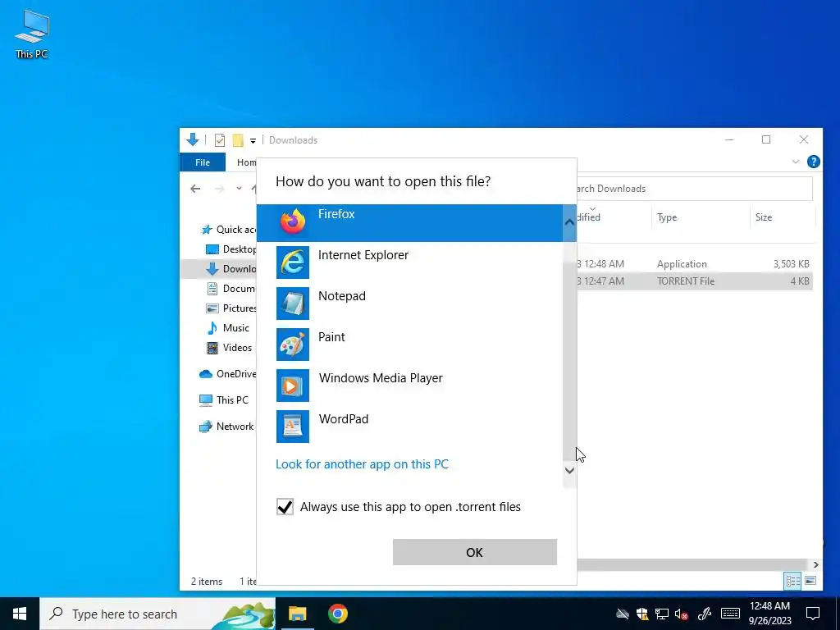Open the notification center icon
The height and width of the screenshot is (630, 840).
pyautogui.click(x=813, y=614)
